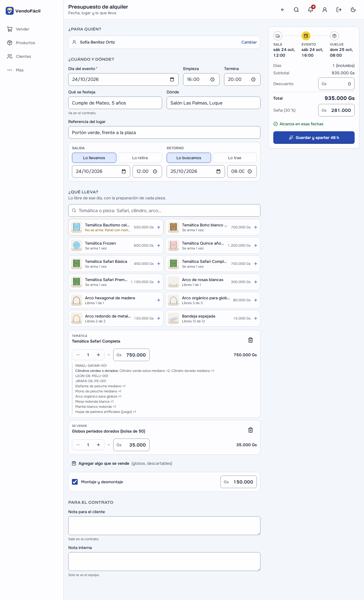Viewport: 364px width, 600px height.
Task: Select the Lo trae return option
Action: [x=235, y=158]
